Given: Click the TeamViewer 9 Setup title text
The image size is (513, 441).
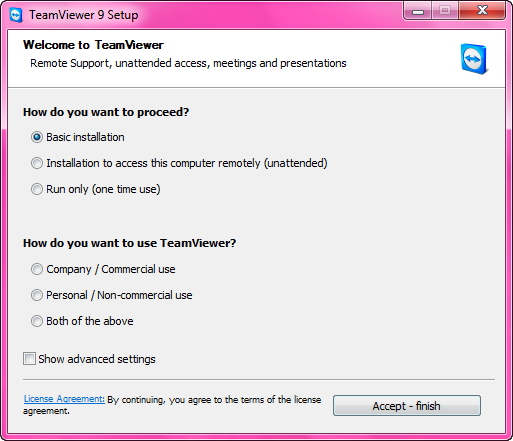Looking at the screenshot, I should pos(84,15).
